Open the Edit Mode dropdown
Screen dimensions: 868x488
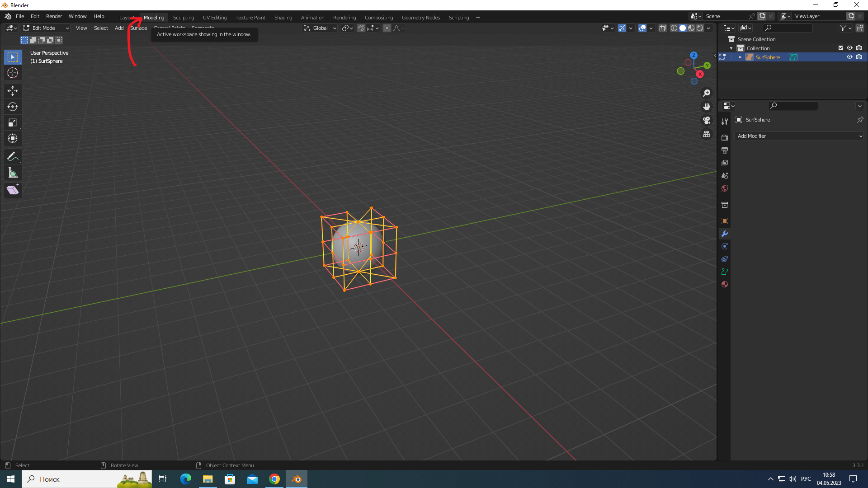pos(46,28)
